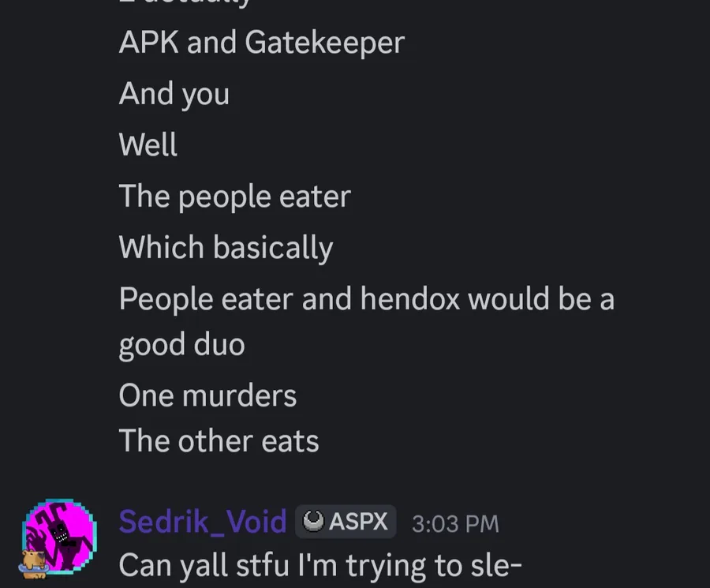The width and height of the screenshot is (710, 588).
Task: Click the 'good duo' text line
Action: [x=181, y=345]
